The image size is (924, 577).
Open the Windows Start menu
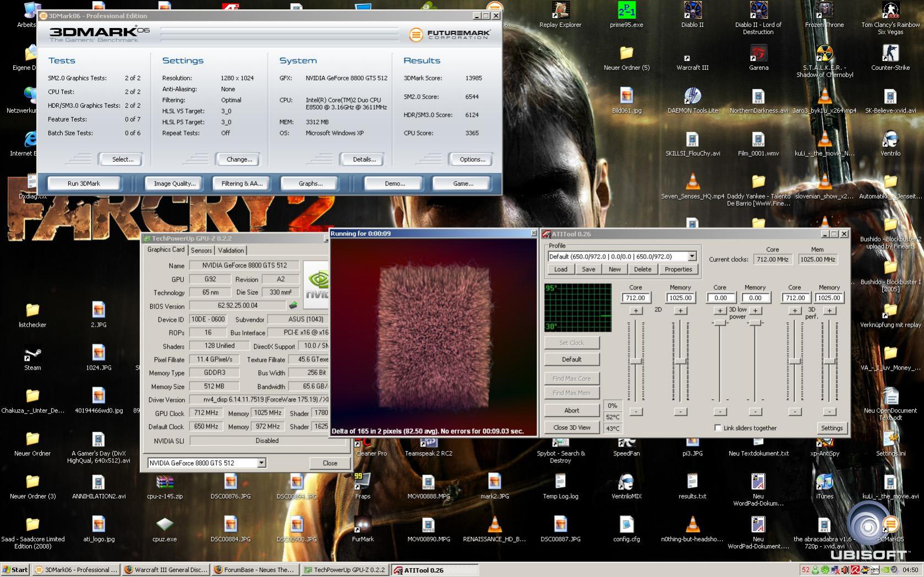click(x=15, y=570)
